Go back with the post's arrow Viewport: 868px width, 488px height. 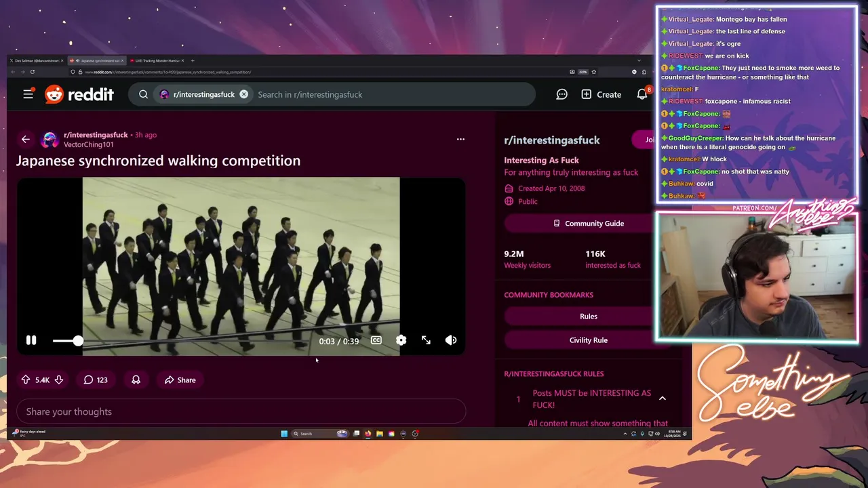[x=26, y=139]
